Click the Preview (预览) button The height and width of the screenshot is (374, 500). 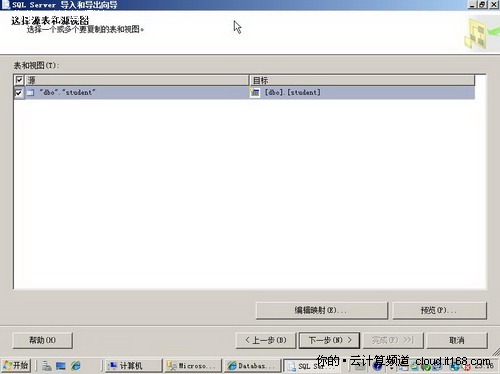click(x=439, y=310)
